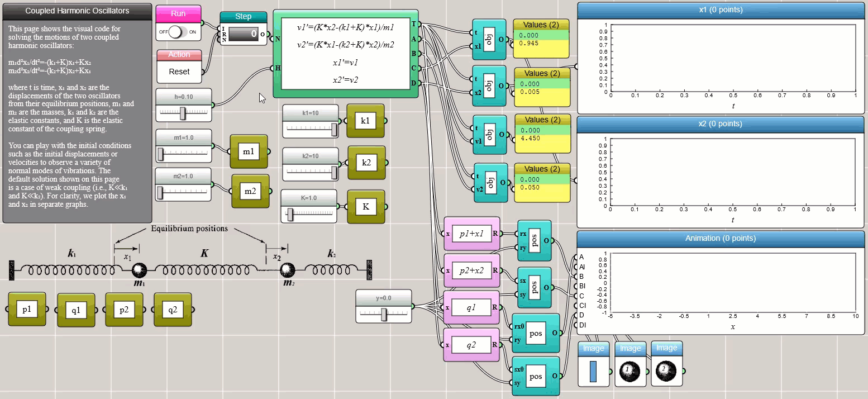Select the pos block with sx, sy inputs
Screen dimensions: 868x399
(x=535, y=287)
